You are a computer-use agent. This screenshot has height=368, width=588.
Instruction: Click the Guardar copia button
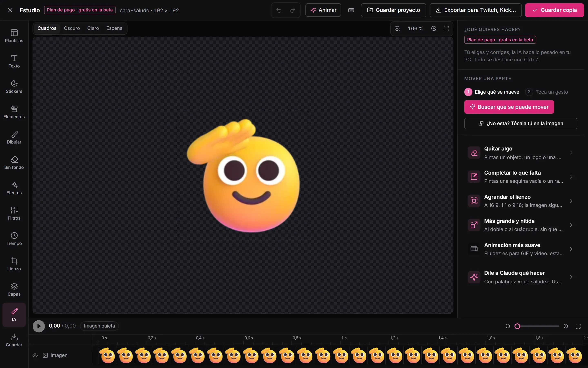click(555, 10)
